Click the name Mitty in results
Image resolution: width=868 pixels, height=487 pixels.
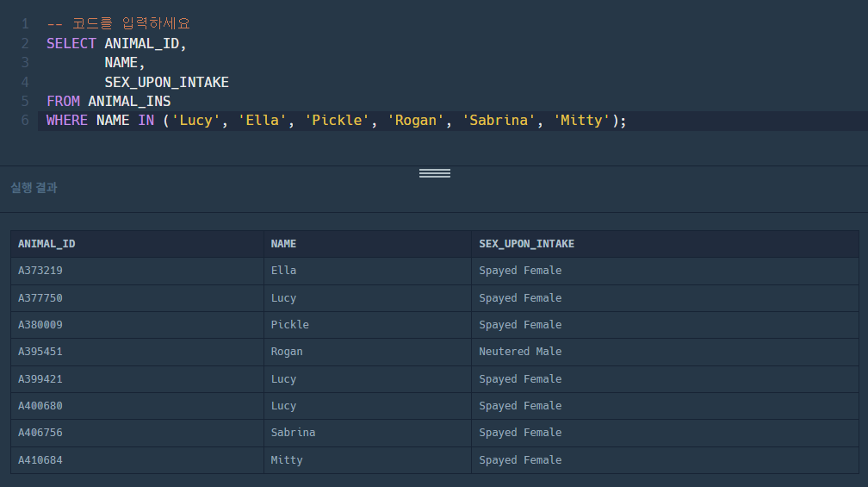tap(287, 460)
